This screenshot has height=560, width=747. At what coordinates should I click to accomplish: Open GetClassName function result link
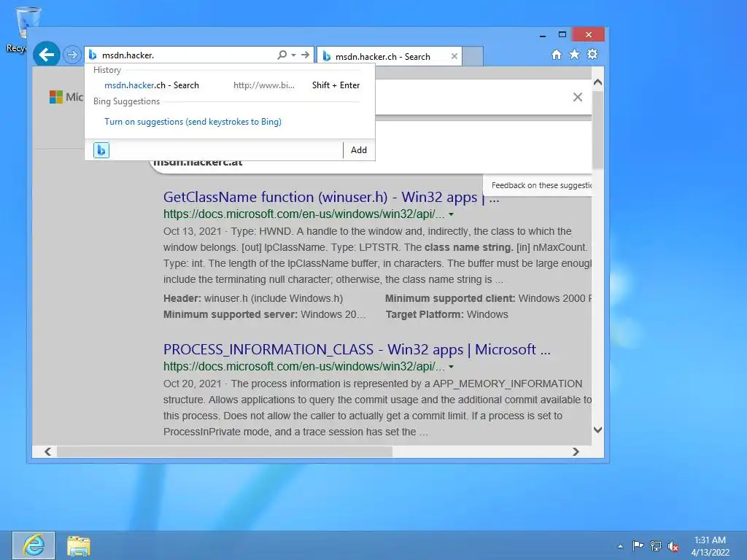331,197
